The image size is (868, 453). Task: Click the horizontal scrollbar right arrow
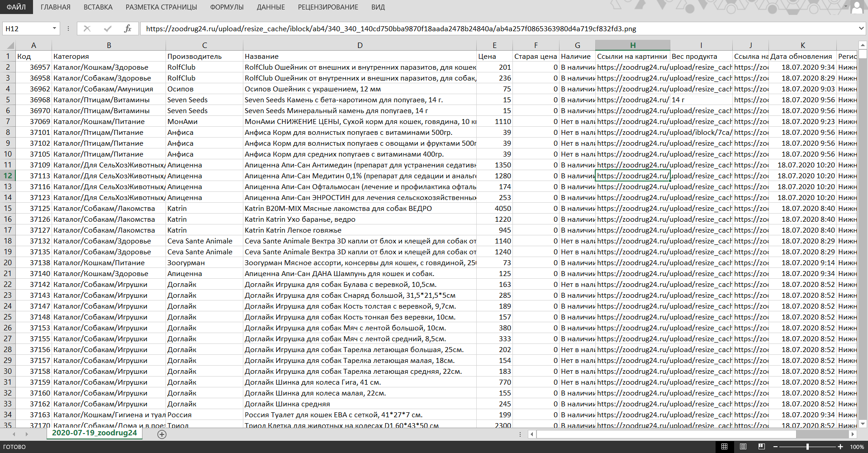click(853, 434)
